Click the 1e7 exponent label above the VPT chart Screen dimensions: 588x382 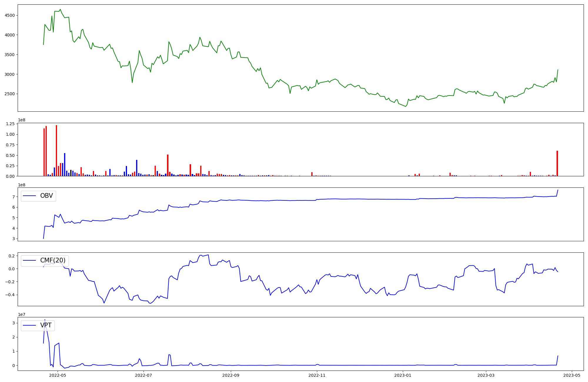coord(21,315)
